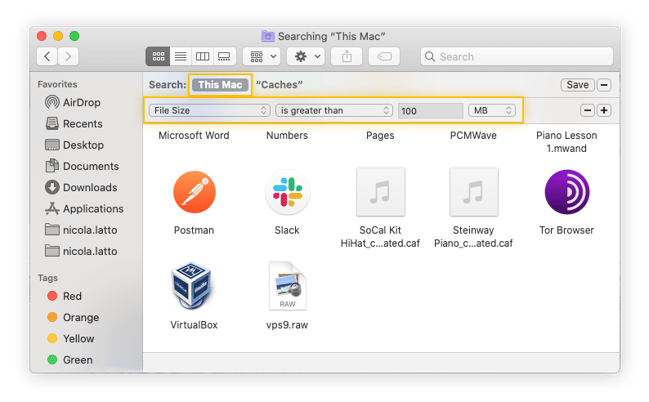This screenshot has height=402, width=649.
Task: Select the Orange tag
Action: pos(73,318)
